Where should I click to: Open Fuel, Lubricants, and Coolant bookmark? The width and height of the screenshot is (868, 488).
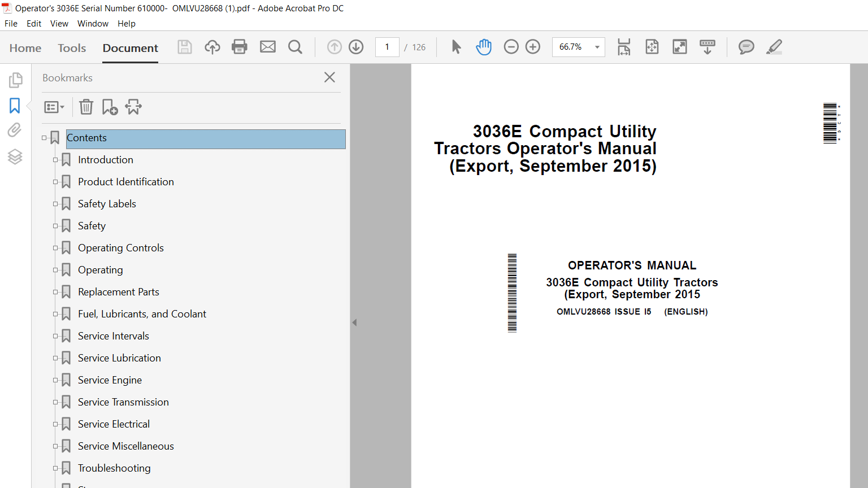pos(142,314)
